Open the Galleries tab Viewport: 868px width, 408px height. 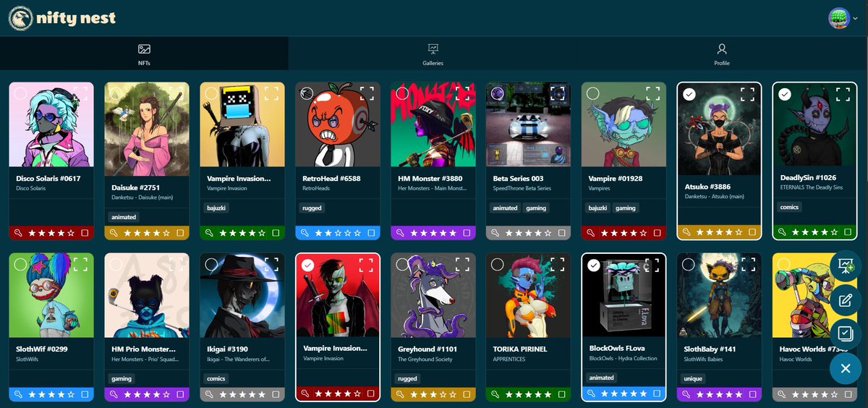point(433,54)
